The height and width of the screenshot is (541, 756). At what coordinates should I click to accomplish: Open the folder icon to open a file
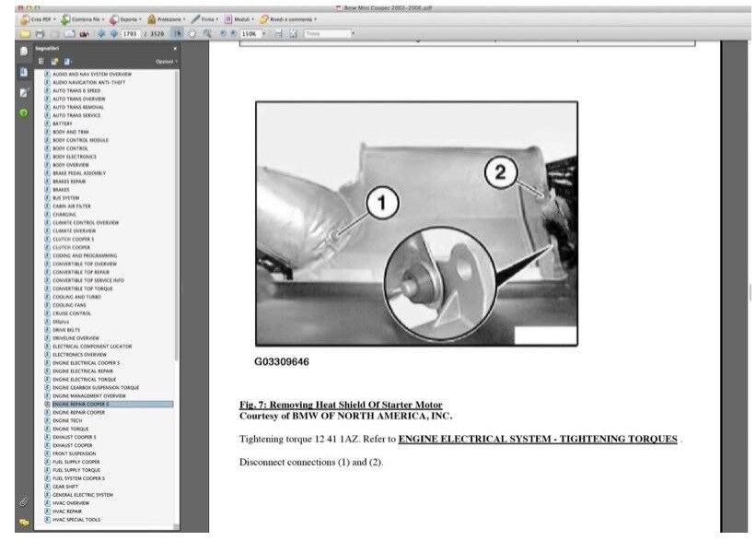point(26,33)
